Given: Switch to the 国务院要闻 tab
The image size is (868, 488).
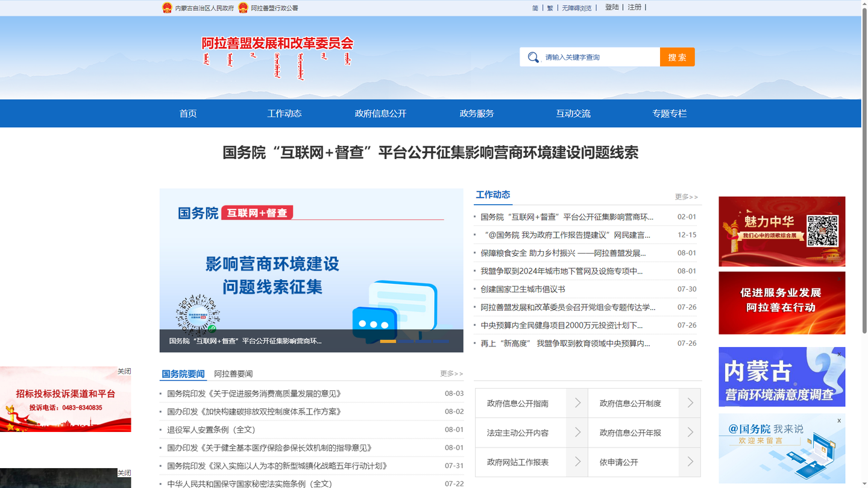Looking at the screenshot, I should click(183, 374).
